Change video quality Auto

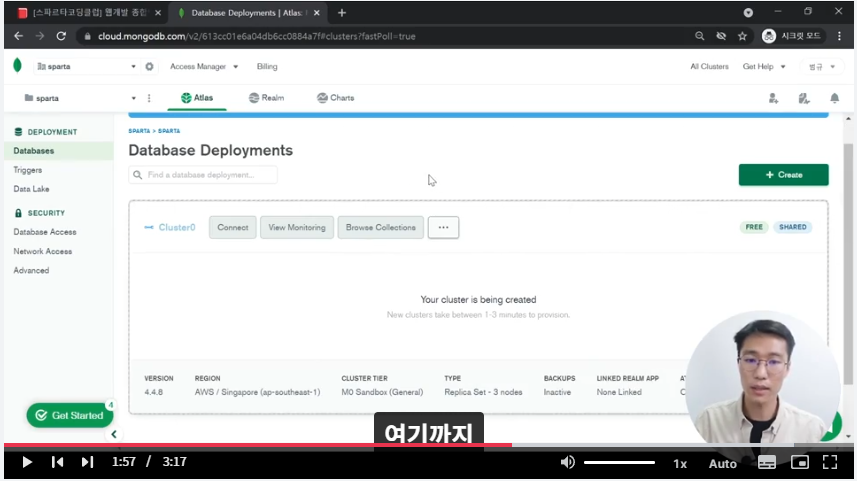pyautogui.click(x=723, y=464)
